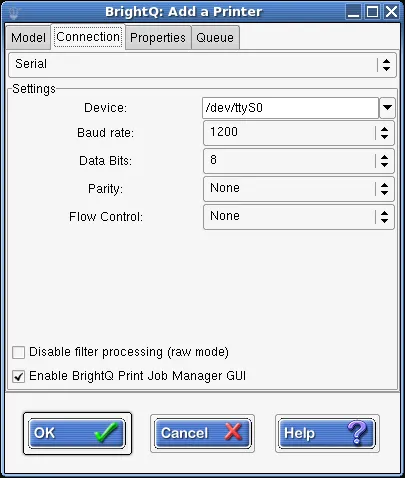405x478 pixels.
Task: Click the Device field showing /dev/ttyS0
Action: 290,108
